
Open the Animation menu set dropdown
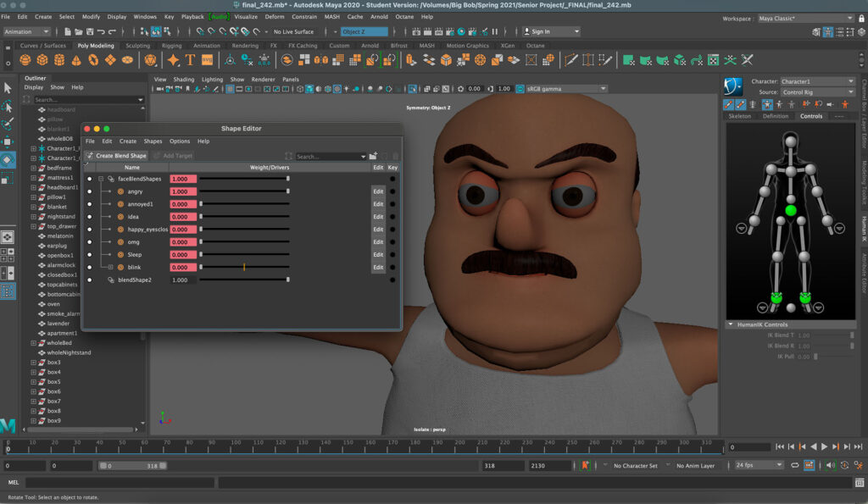[30, 31]
